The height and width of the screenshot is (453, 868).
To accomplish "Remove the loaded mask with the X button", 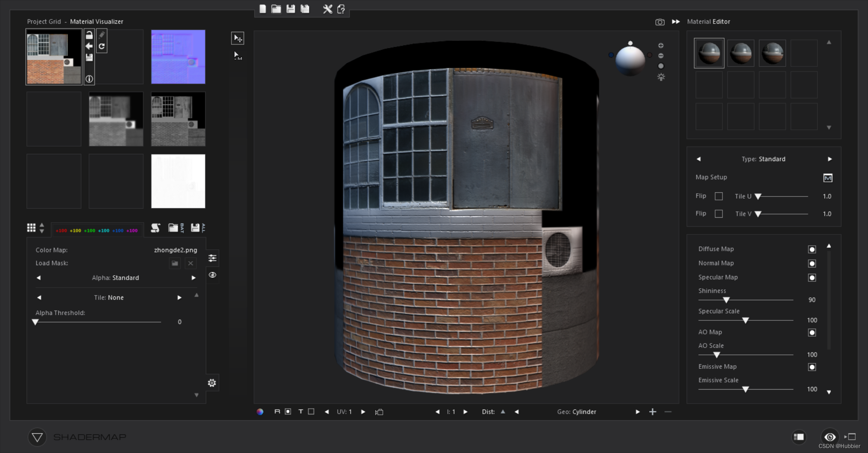I will point(190,263).
